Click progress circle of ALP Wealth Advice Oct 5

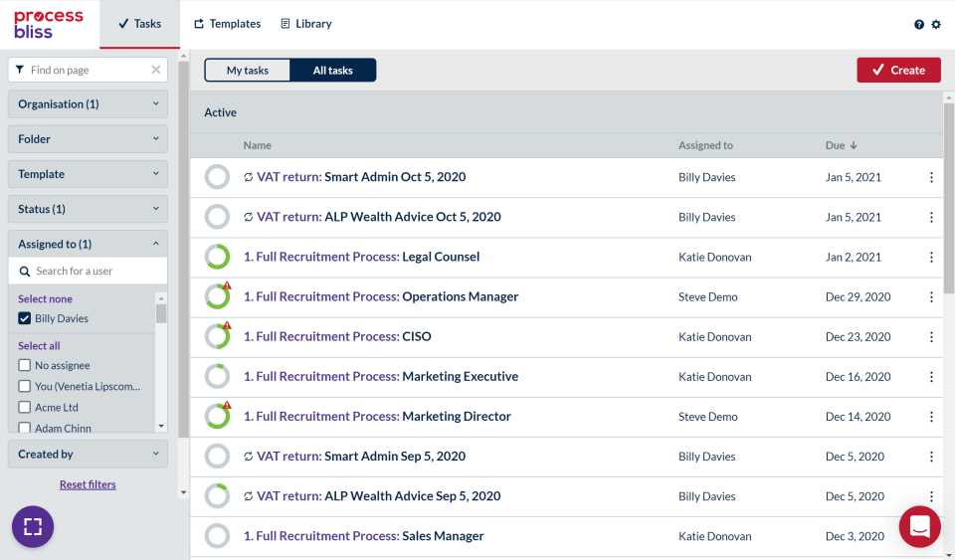tap(217, 217)
